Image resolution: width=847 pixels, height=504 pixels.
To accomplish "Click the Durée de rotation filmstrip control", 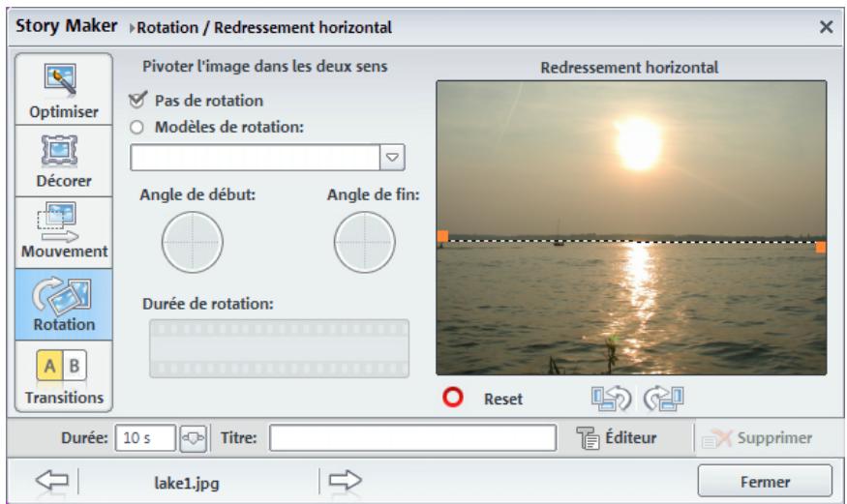I will click(279, 348).
